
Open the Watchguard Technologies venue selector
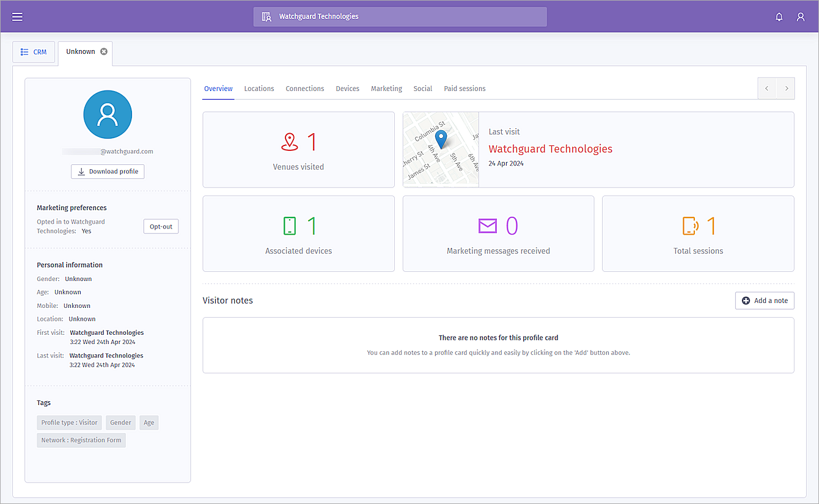[400, 16]
